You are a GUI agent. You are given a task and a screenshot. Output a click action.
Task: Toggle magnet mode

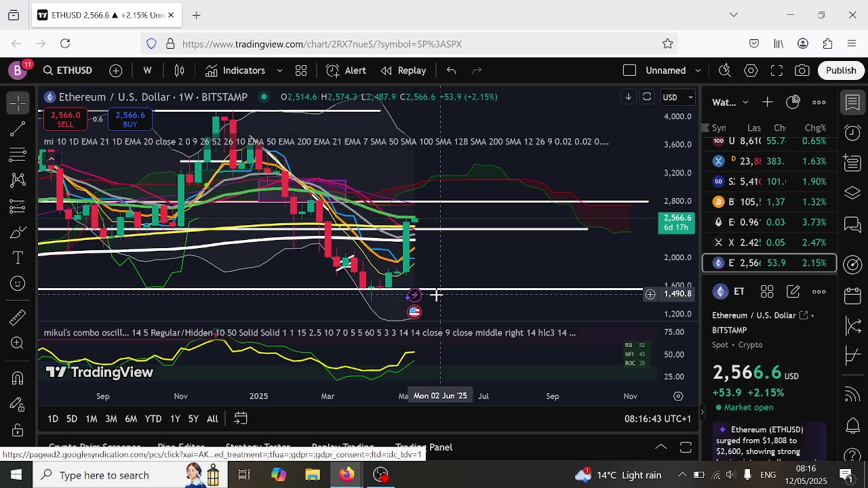point(18,378)
